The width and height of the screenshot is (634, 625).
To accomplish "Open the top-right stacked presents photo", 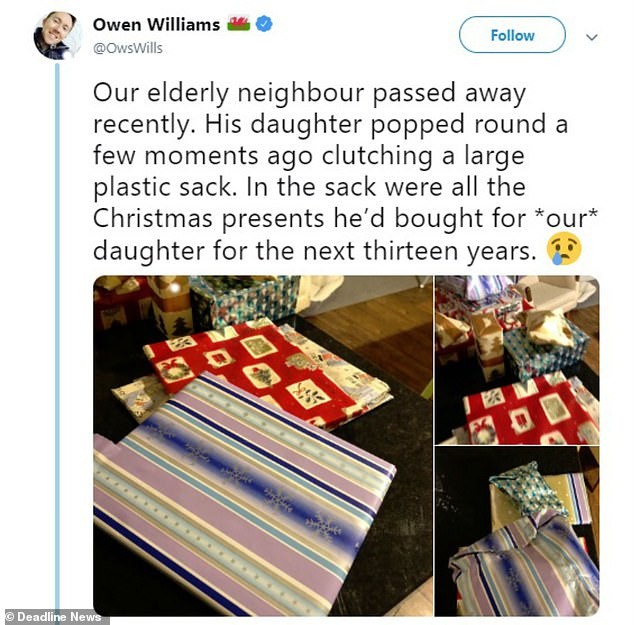I will [x=517, y=360].
